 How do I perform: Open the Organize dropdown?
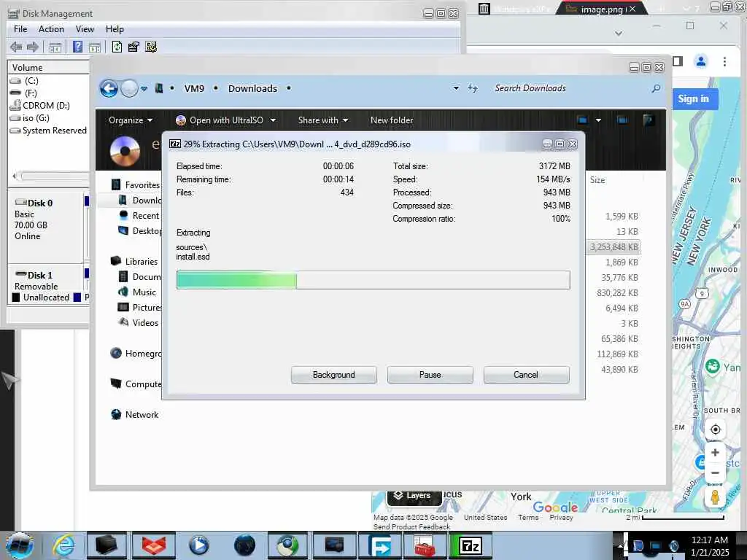(x=131, y=120)
